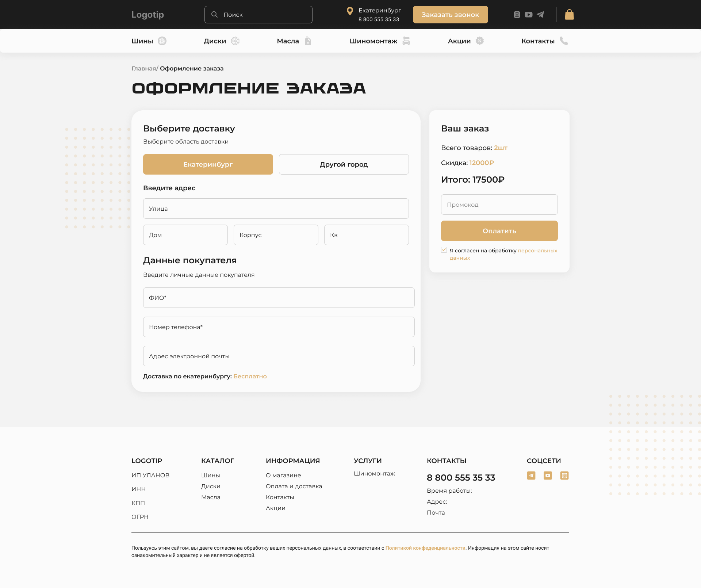Image resolution: width=701 pixels, height=588 pixels.
Task: Open the Акции menu item
Action: pos(459,41)
